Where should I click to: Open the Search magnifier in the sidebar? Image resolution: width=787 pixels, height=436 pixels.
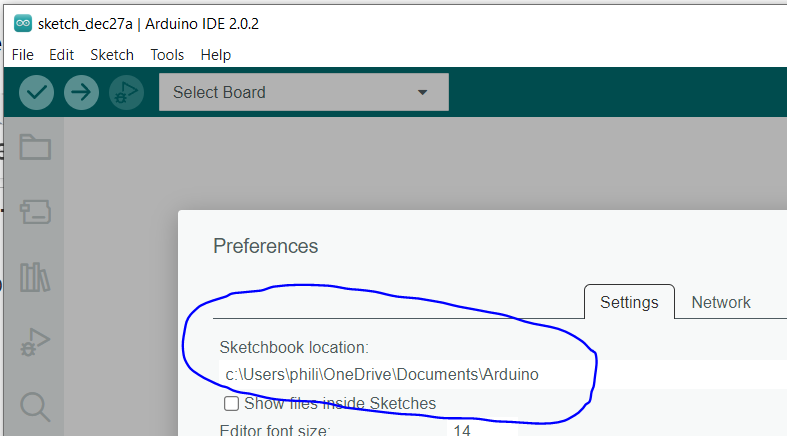(35, 406)
